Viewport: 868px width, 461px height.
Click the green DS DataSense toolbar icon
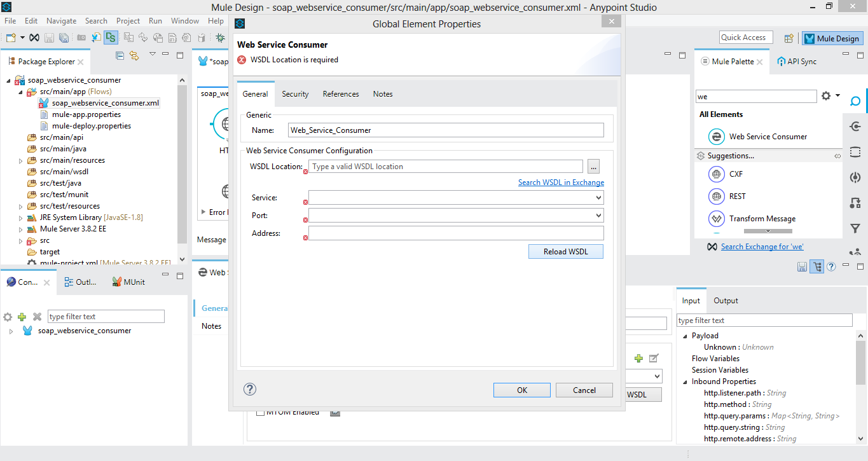(x=111, y=38)
